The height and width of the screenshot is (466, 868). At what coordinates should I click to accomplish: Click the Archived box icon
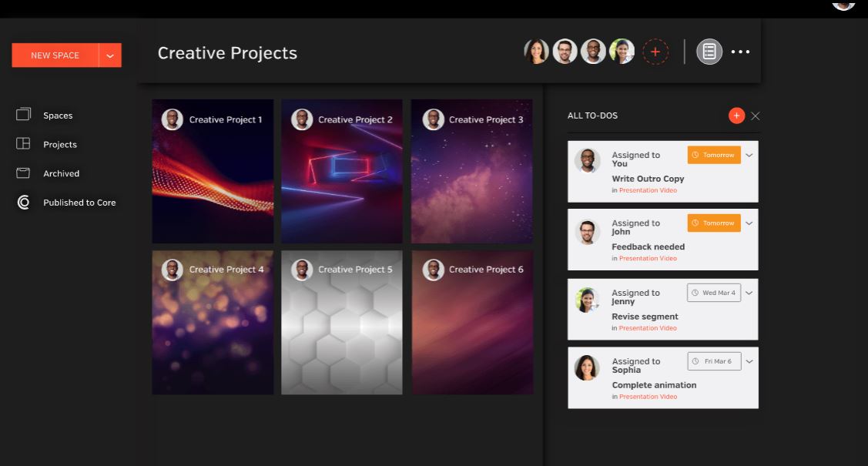click(23, 173)
